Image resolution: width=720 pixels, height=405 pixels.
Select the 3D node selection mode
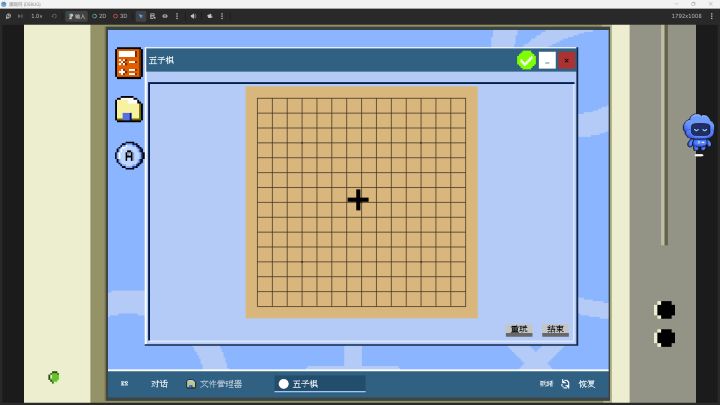pyautogui.click(x=120, y=16)
